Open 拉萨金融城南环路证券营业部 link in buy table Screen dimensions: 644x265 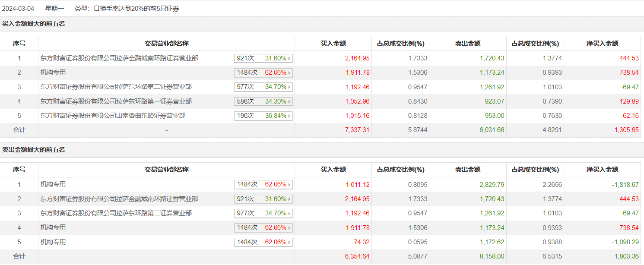click(x=119, y=58)
